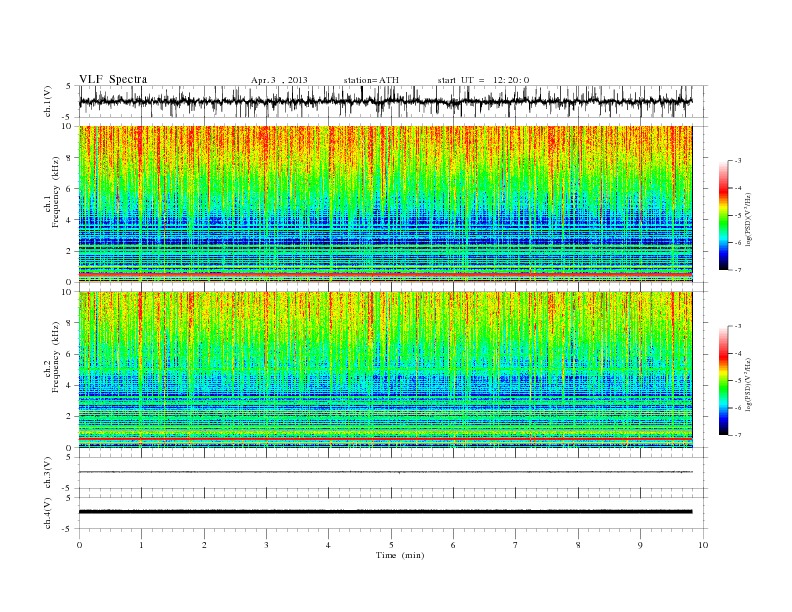This screenshot has width=792, height=612.
Task: Click the final time axis tick label "10"
Action: (703, 545)
